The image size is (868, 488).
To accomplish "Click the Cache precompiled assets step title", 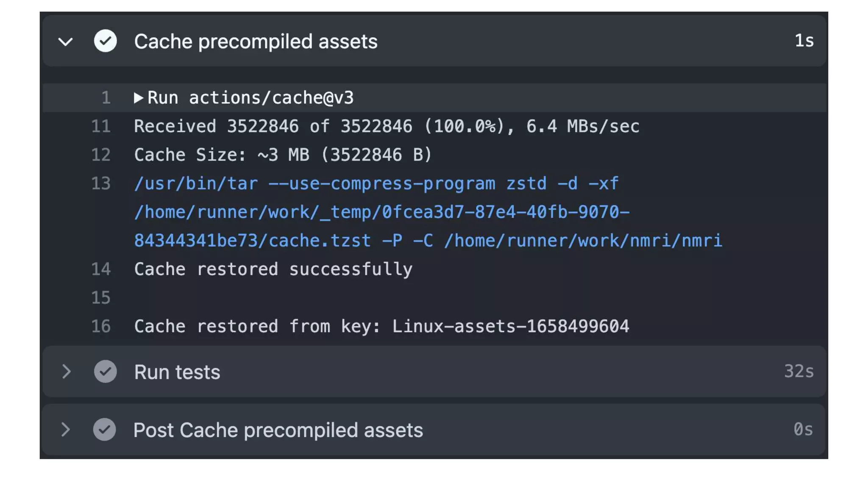I will pos(256,42).
